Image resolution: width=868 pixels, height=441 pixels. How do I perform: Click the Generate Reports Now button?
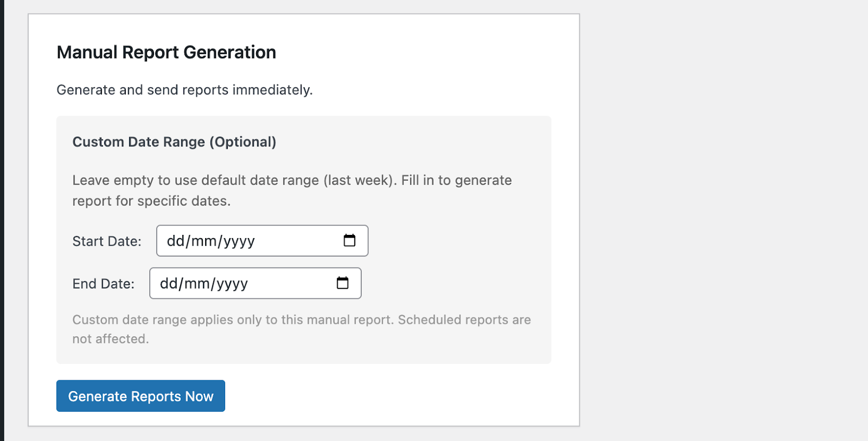point(141,396)
